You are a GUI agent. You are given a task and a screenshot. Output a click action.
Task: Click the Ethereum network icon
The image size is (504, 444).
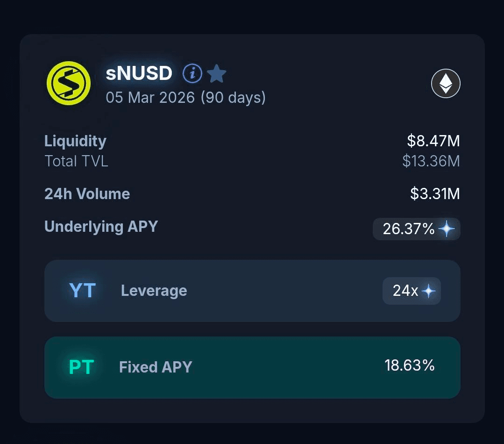446,84
